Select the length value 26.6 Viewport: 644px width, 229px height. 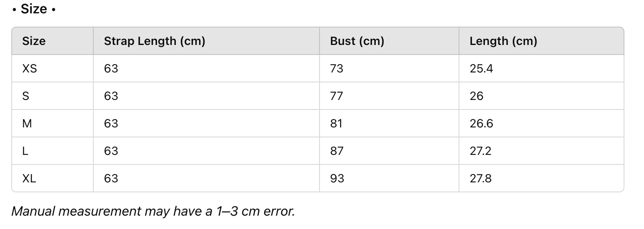(481, 124)
